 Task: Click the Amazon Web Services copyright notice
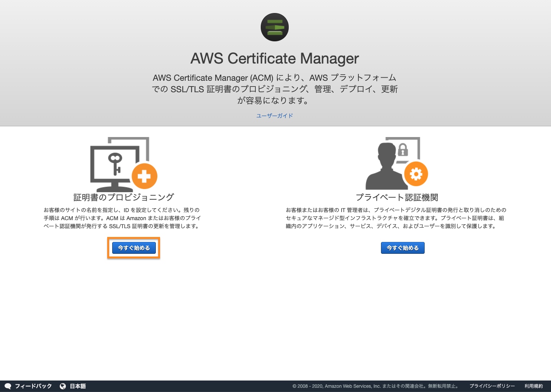point(376,386)
